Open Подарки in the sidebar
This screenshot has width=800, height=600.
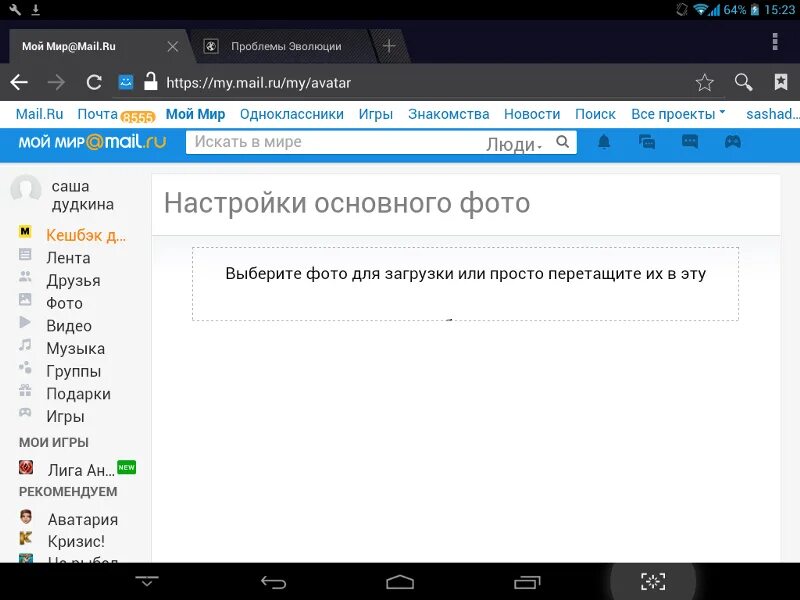click(x=79, y=394)
